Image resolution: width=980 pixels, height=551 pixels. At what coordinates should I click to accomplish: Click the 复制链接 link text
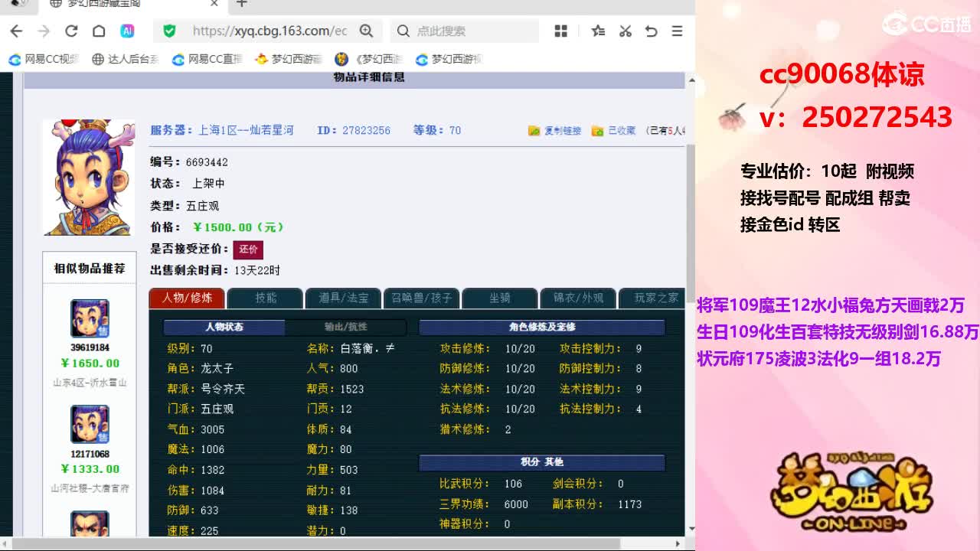(x=563, y=131)
